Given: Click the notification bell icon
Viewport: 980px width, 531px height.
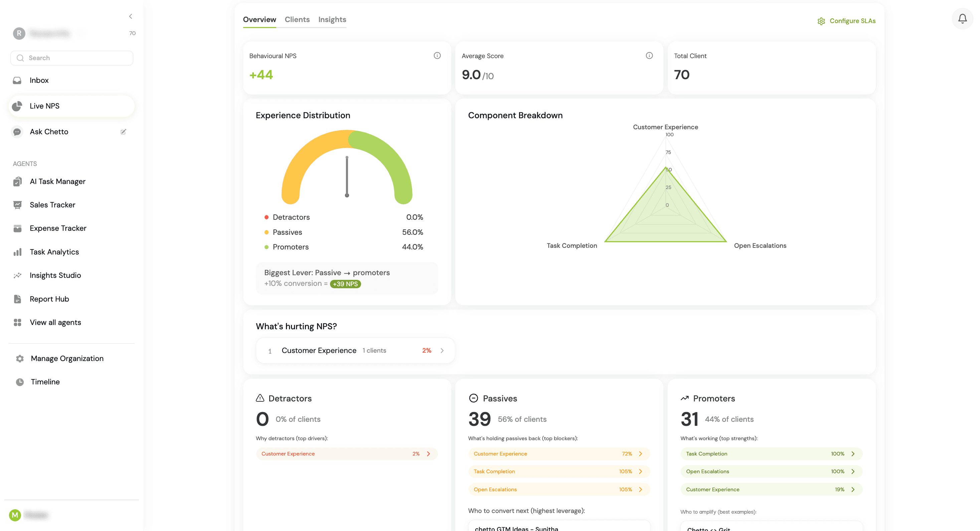Looking at the screenshot, I should click(x=962, y=18).
